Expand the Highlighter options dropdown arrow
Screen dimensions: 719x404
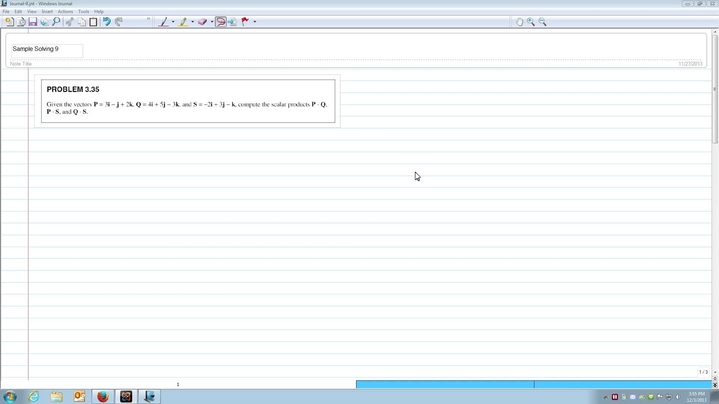click(193, 21)
